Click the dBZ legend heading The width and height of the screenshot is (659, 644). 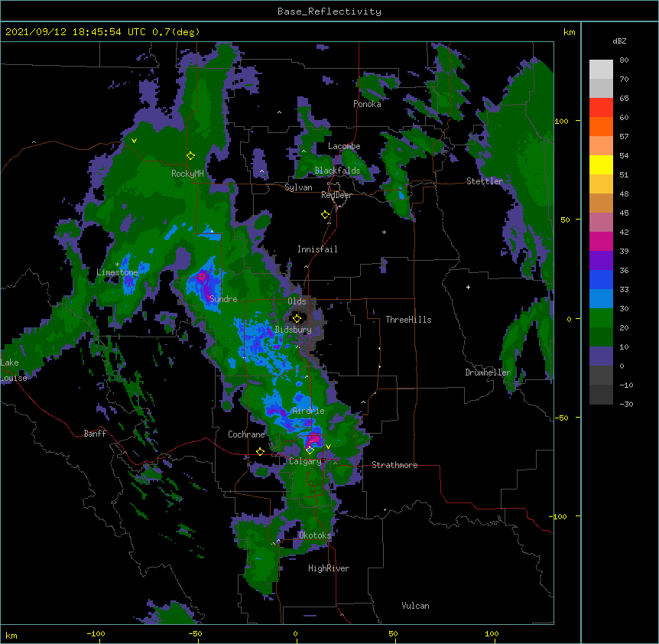point(619,41)
